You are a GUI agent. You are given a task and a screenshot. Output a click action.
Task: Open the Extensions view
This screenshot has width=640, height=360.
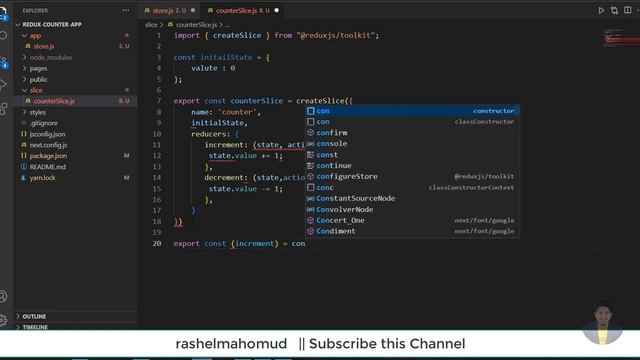tap(4, 109)
